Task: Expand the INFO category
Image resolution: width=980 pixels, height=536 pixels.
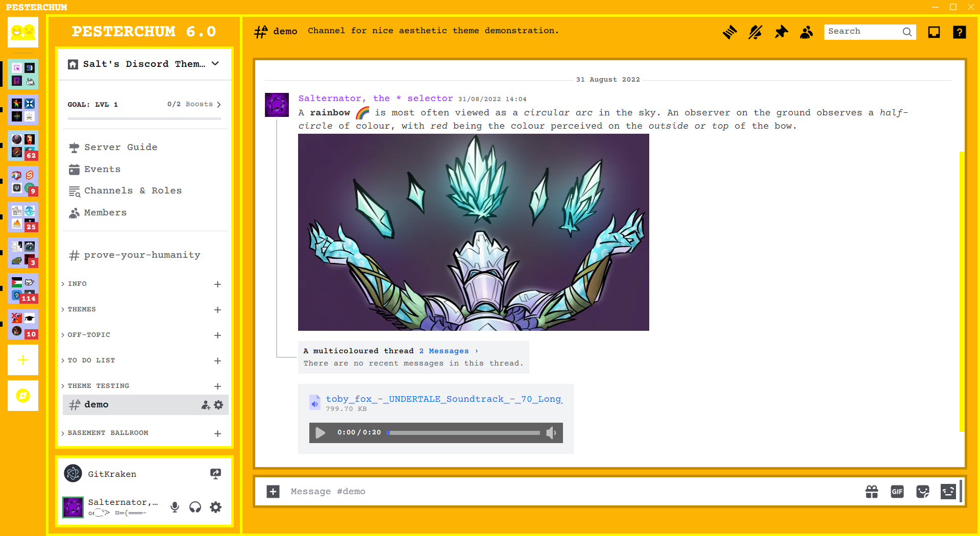Action: pyautogui.click(x=77, y=284)
